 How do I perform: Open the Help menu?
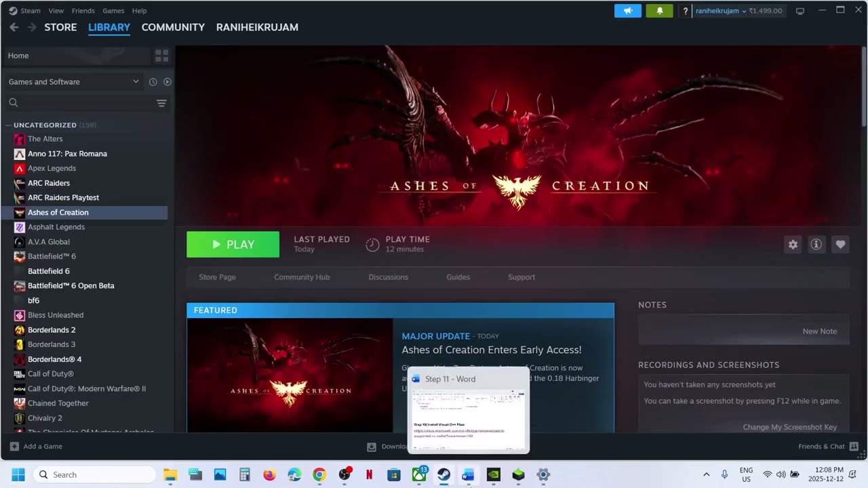(139, 11)
